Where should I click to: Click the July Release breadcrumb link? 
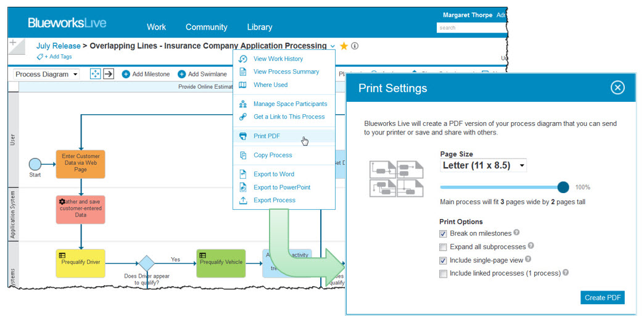point(59,46)
